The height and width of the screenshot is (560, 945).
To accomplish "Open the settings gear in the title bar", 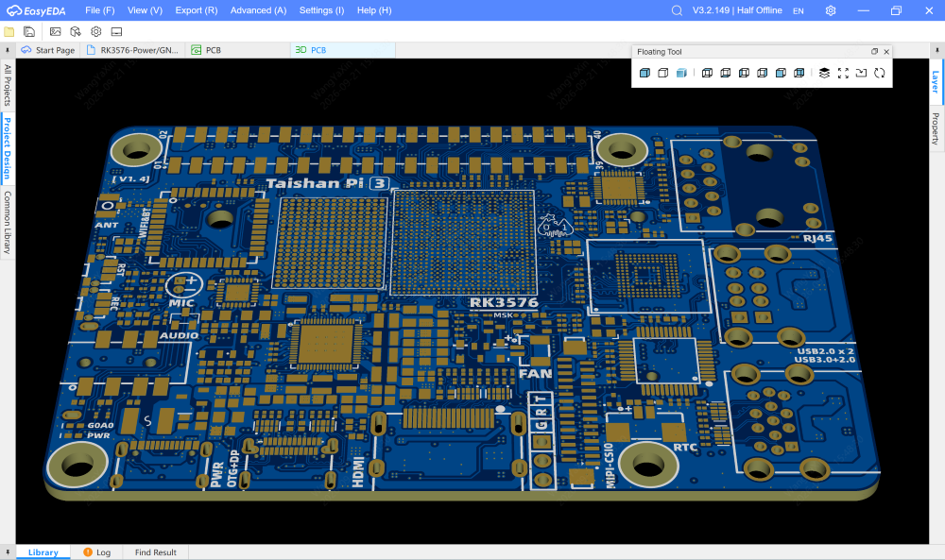I will [x=831, y=10].
